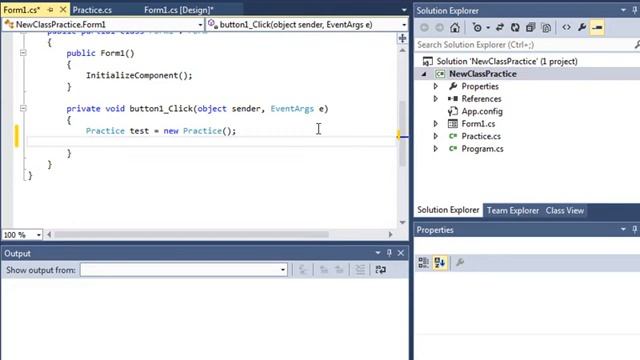Click the editor horizontal scrollbar thumb

tap(191, 235)
